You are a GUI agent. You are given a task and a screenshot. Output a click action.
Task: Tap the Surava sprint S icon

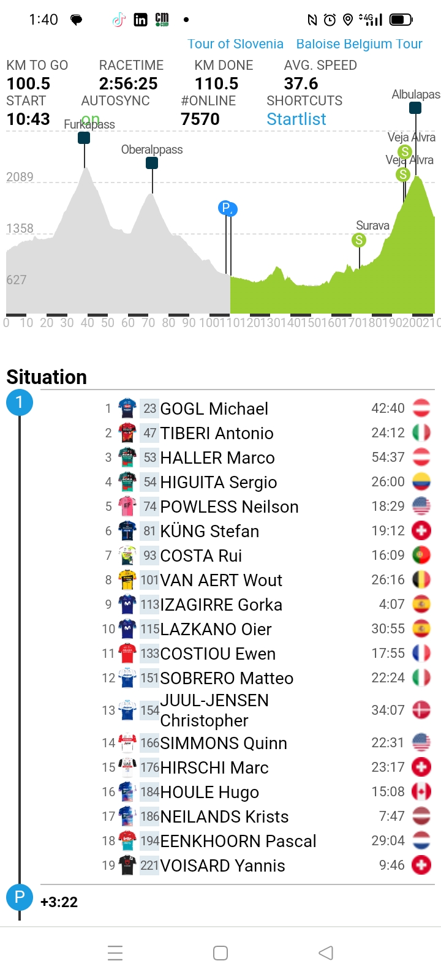tap(359, 241)
